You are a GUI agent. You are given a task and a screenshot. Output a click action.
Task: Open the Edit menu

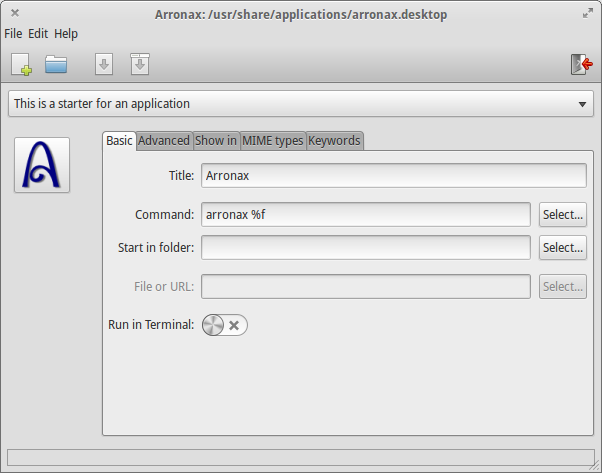pyautogui.click(x=38, y=34)
